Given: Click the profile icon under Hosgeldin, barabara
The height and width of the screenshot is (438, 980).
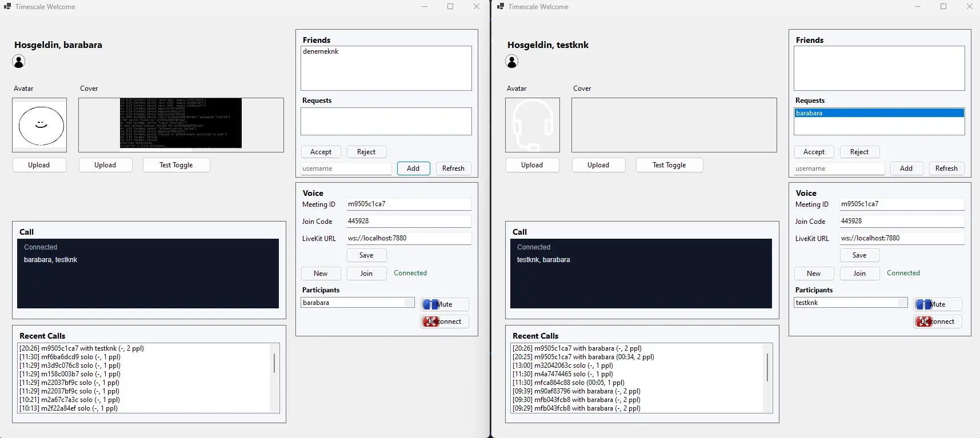Looking at the screenshot, I should point(19,62).
